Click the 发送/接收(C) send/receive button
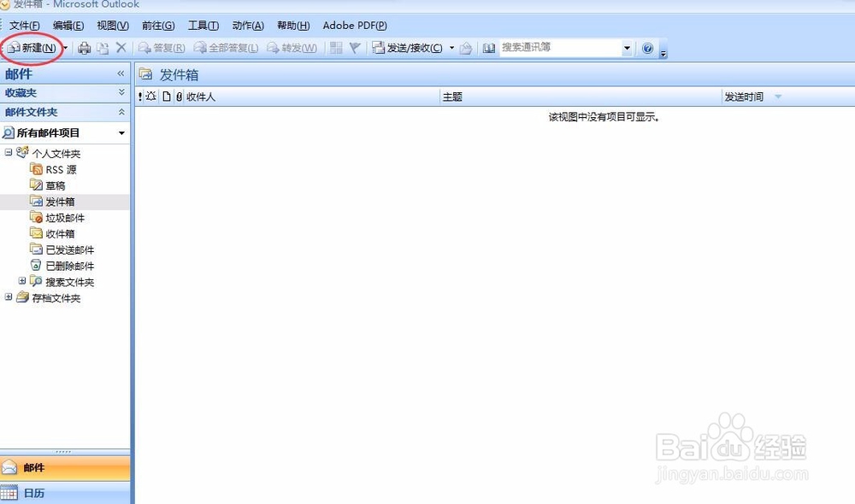This screenshot has width=855, height=504. click(x=407, y=48)
